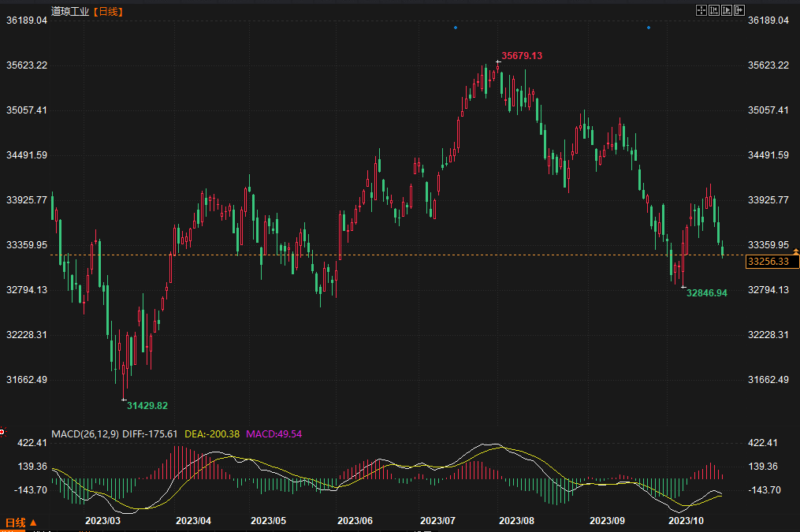800x532 pixels.
Task: Click the right blue event dot above chart
Action: [648, 28]
